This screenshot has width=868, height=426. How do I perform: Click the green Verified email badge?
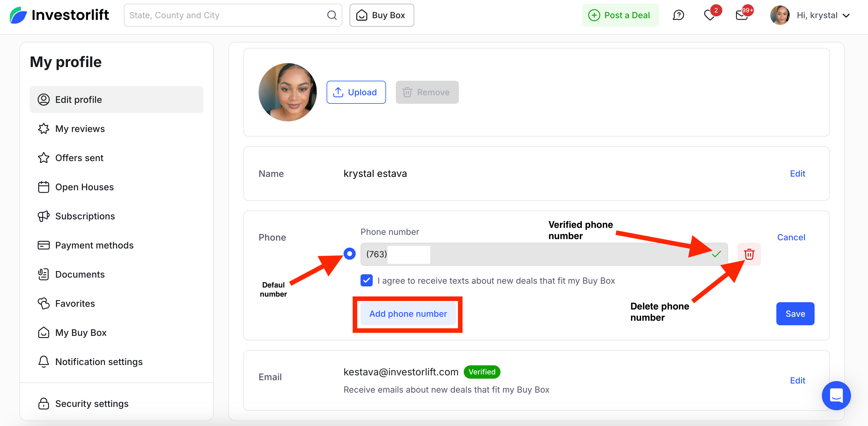[482, 372]
